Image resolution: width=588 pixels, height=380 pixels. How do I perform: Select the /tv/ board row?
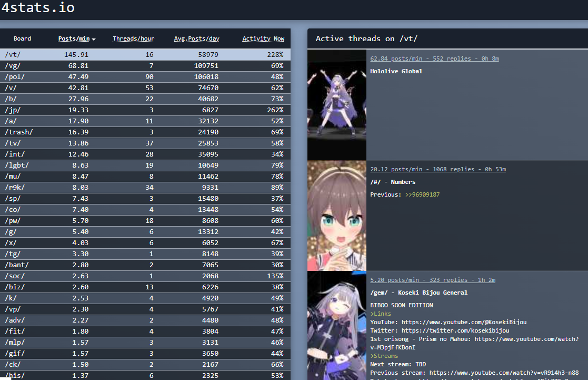tap(145, 143)
